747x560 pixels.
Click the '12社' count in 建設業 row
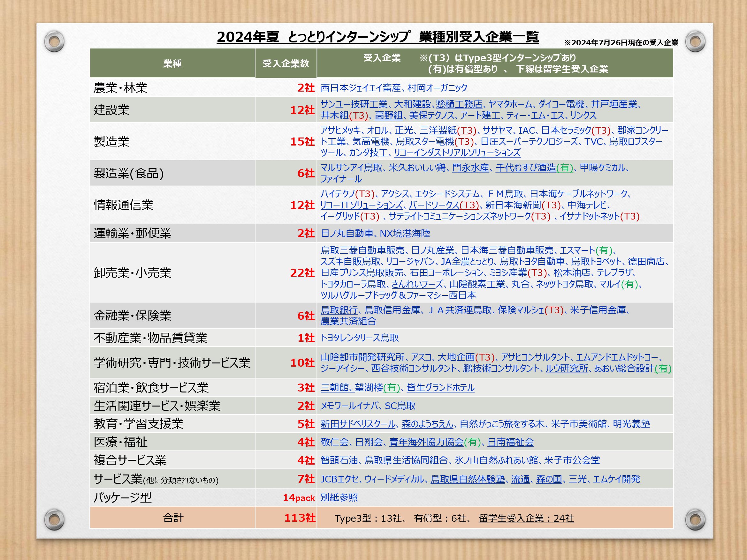pos(302,110)
